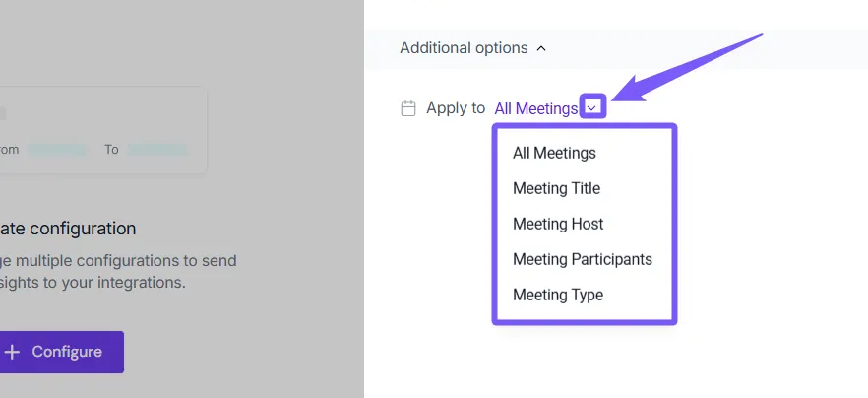Click the From date placeholder value
Viewport: 868px width, 398px height.
(x=57, y=150)
